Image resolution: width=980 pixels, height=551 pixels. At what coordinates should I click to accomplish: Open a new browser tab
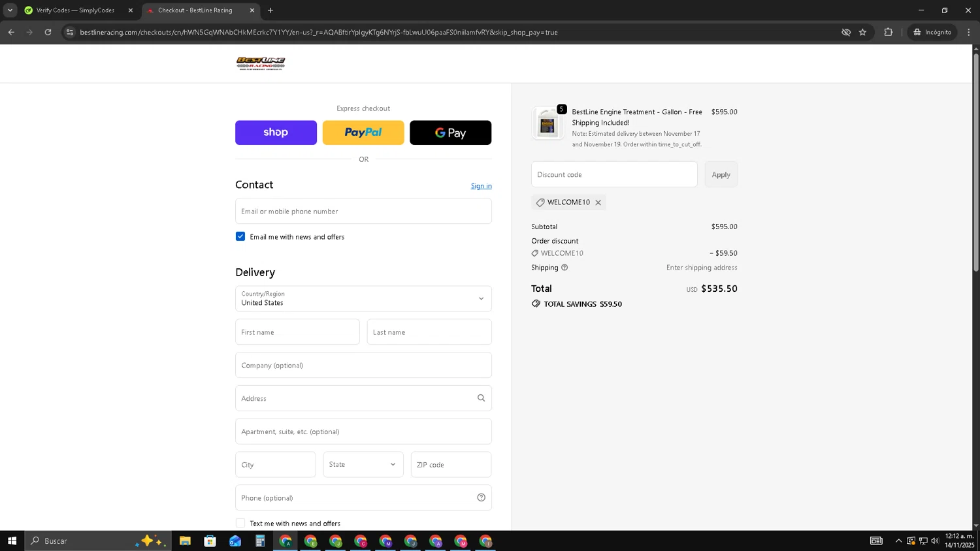click(270, 10)
